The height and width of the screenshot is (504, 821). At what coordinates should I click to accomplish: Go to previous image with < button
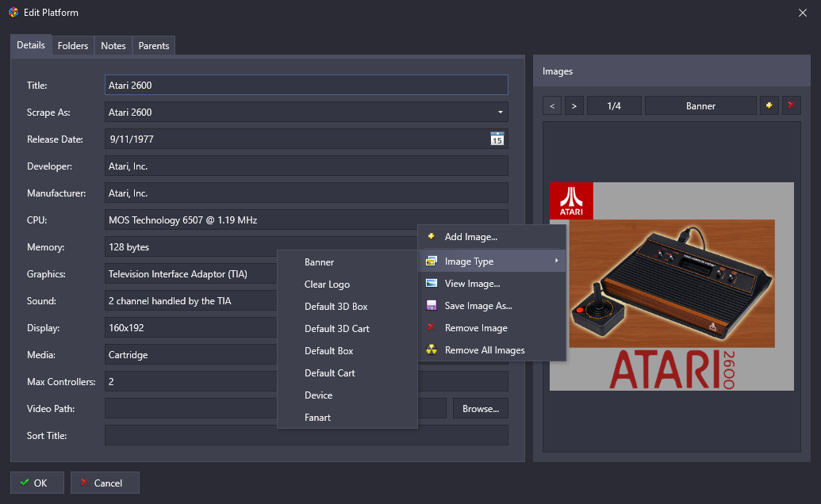coord(552,105)
